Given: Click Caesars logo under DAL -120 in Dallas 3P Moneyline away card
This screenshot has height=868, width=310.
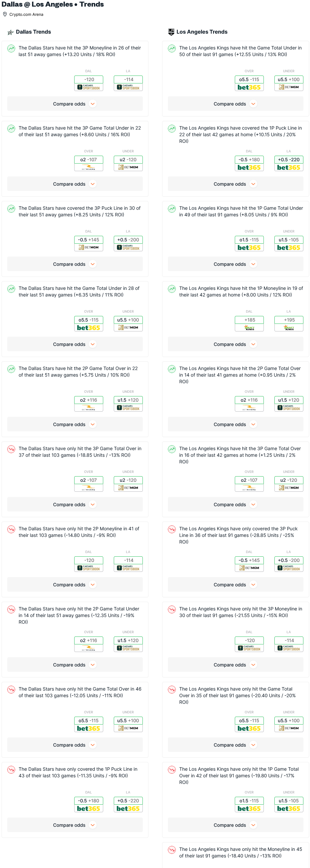Looking at the screenshot, I should 89,87.
